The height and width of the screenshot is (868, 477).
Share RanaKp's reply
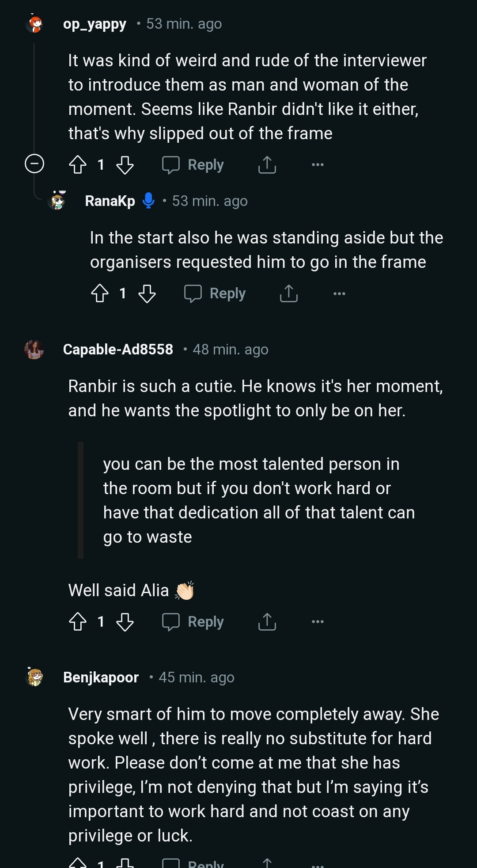(289, 293)
